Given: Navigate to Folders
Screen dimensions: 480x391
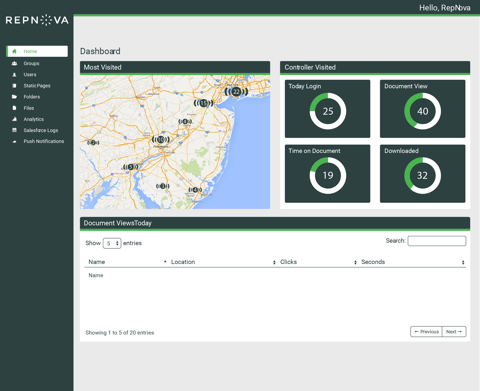Looking at the screenshot, I should click(x=32, y=97).
